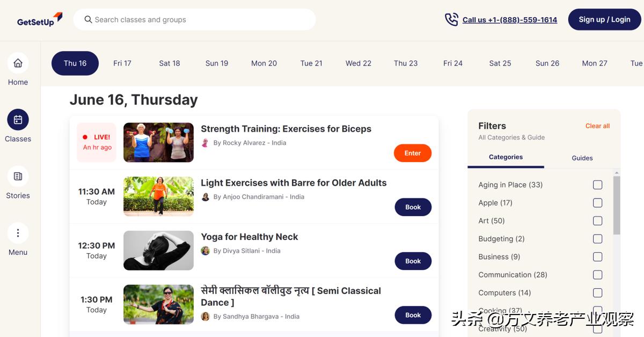Check the Budgeting filter checkbox
Image resolution: width=644 pixels, height=337 pixels.
pyautogui.click(x=597, y=239)
